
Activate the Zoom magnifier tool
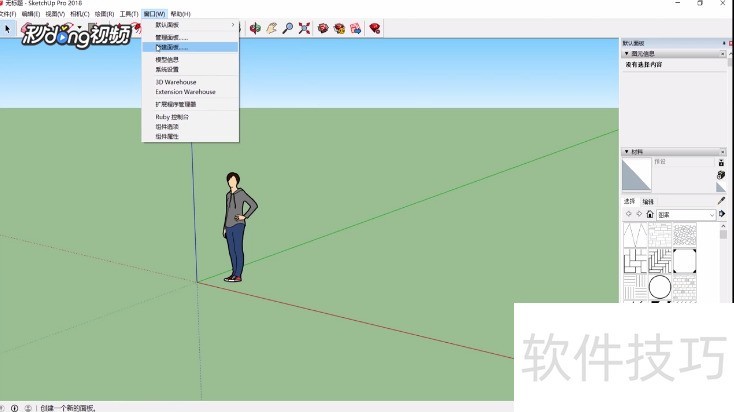[288, 29]
